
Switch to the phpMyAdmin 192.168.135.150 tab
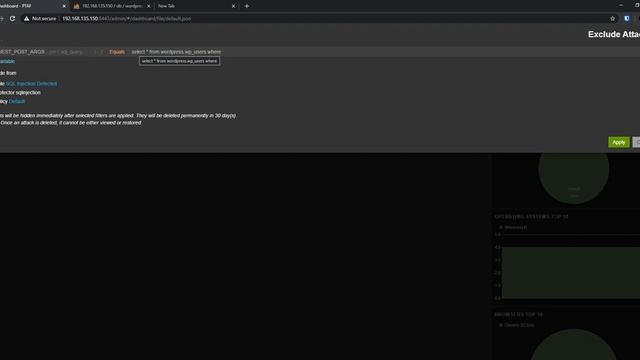pyautogui.click(x=111, y=6)
